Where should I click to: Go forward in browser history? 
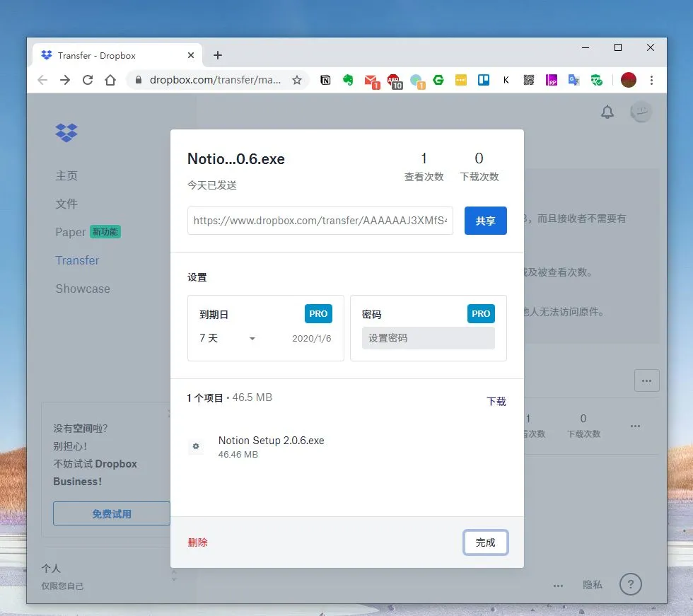click(65, 80)
